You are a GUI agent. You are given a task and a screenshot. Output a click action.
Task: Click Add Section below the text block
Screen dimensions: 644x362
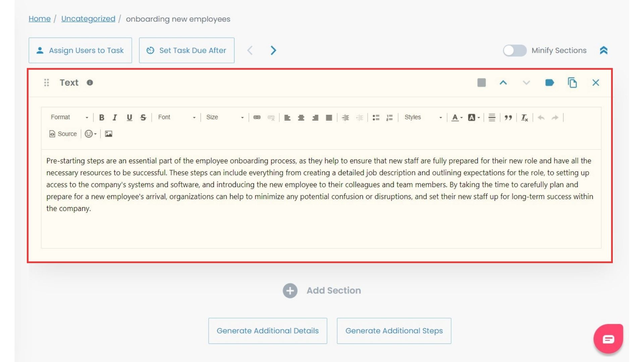(x=322, y=290)
